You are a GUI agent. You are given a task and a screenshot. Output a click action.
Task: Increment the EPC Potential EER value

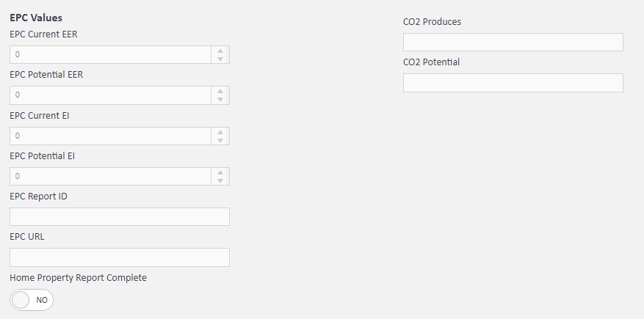[x=220, y=91]
